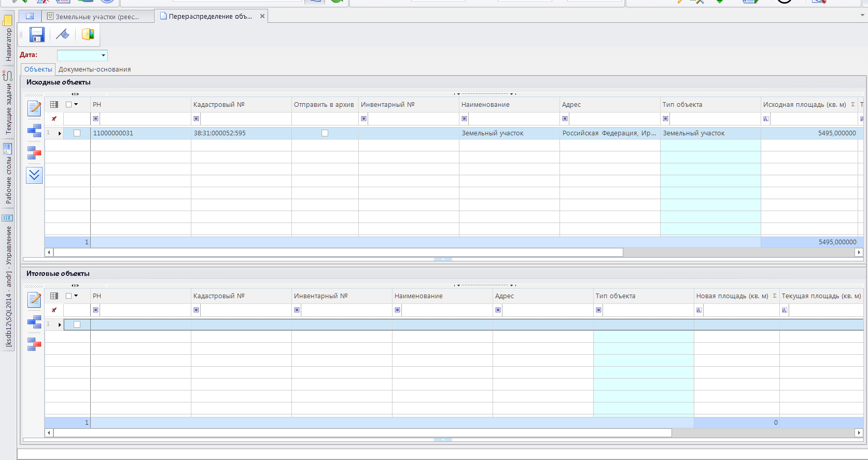Open the column chooser grid icon in Исходные объекты
Screen dimensions: 868x460
click(x=54, y=104)
